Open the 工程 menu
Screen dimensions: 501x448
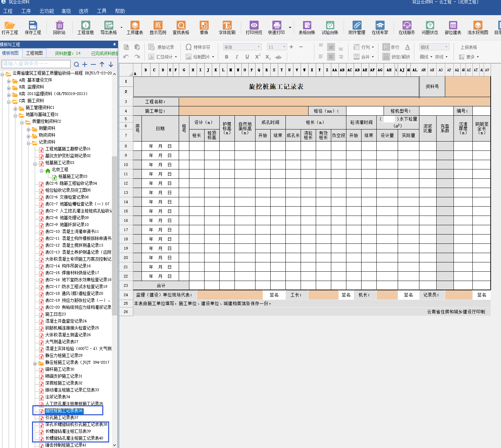[8, 11]
